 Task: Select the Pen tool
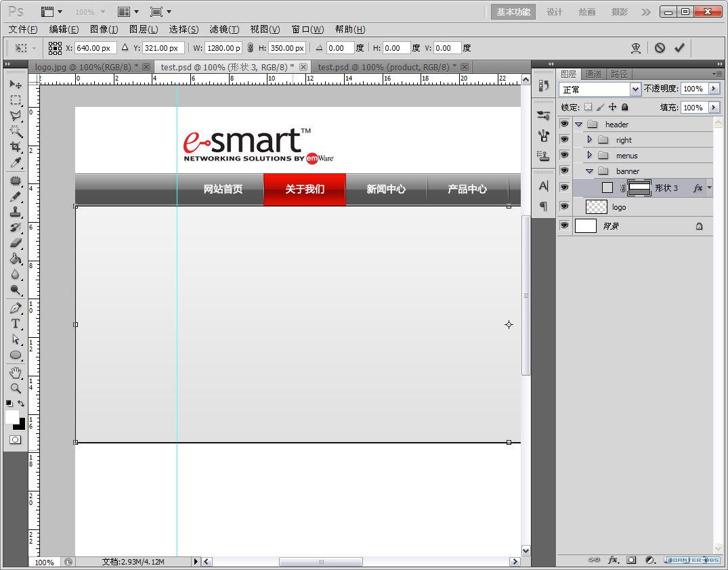pyautogui.click(x=16, y=308)
